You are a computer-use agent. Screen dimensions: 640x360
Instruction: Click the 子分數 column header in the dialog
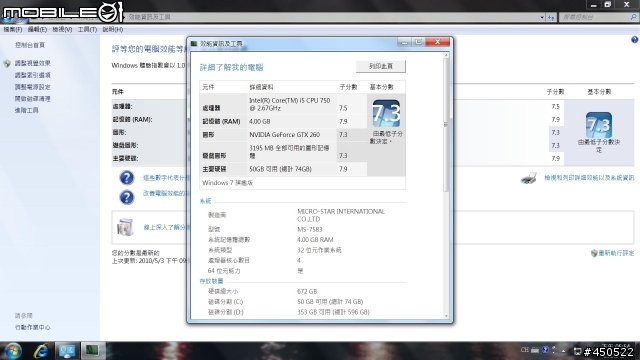click(x=348, y=87)
